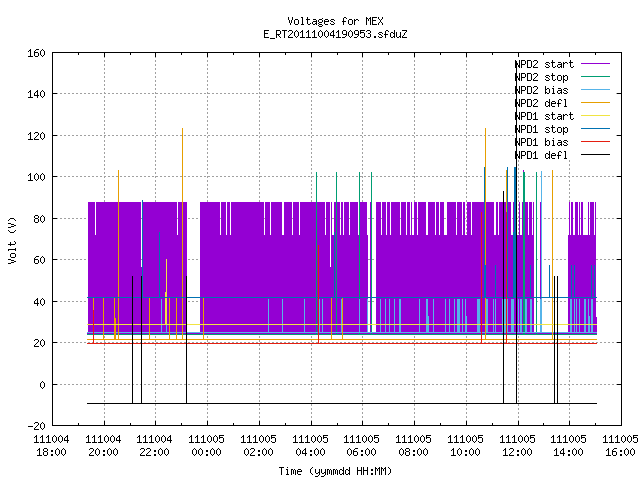Screen dimensions: 640x480
Task: Click the y-axis tick value 100
Action: (x=36, y=177)
